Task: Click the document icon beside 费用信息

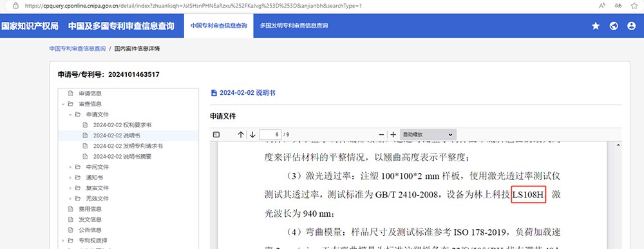Action: [70, 209]
